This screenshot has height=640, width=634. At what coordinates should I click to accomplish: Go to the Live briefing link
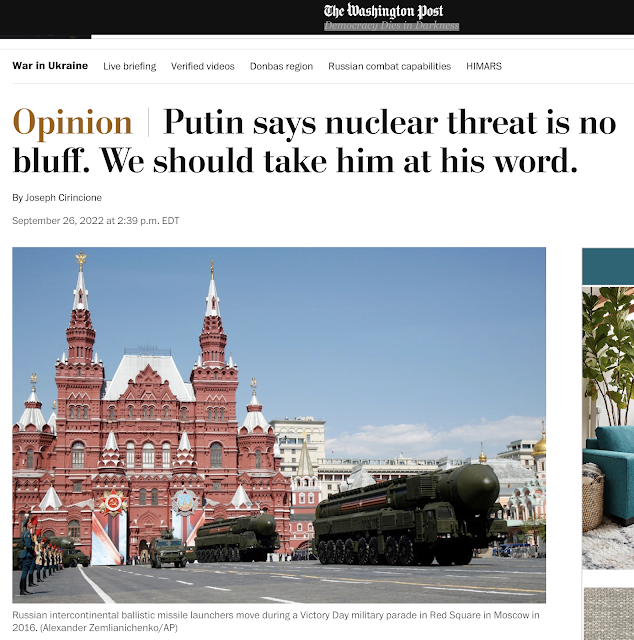pos(130,66)
